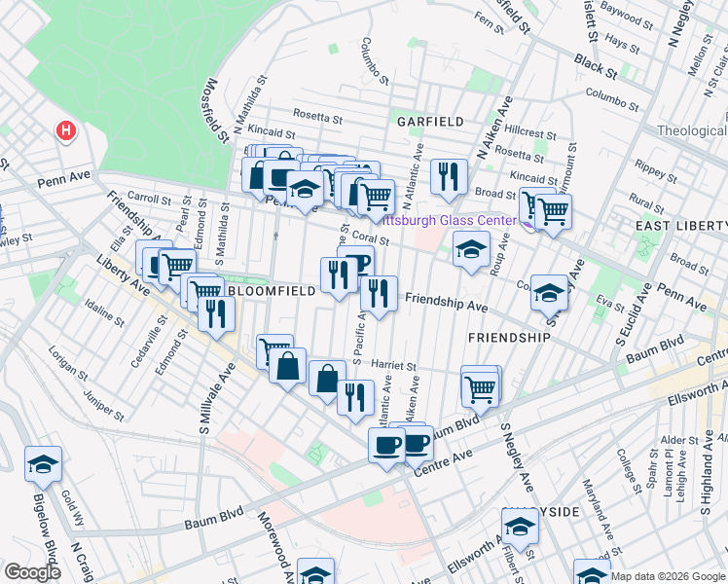The image size is (728, 584).
Task: Click the school marker near Roup Ave
Action: pos(471,250)
